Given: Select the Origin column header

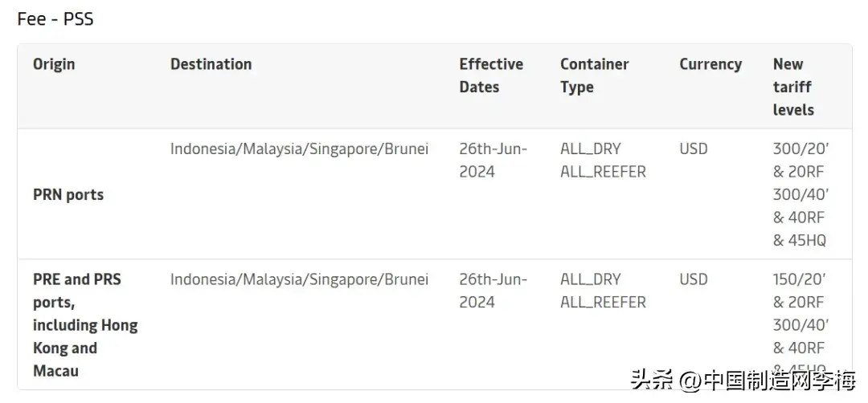Looking at the screenshot, I should tap(54, 64).
